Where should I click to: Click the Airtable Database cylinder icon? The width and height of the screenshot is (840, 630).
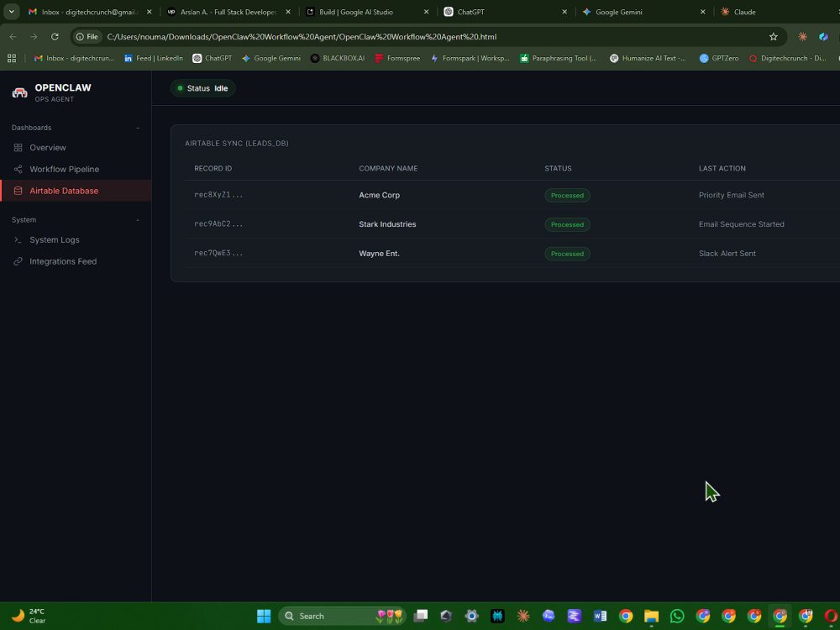tap(18, 191)
